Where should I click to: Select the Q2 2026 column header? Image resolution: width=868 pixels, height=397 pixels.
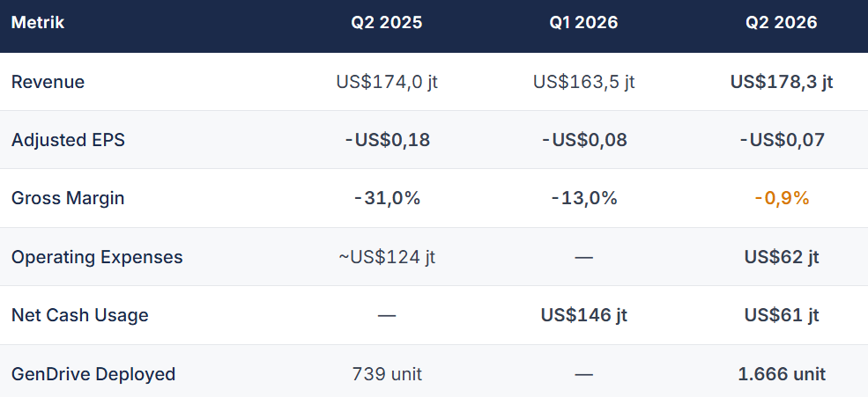tap(781, 23)
